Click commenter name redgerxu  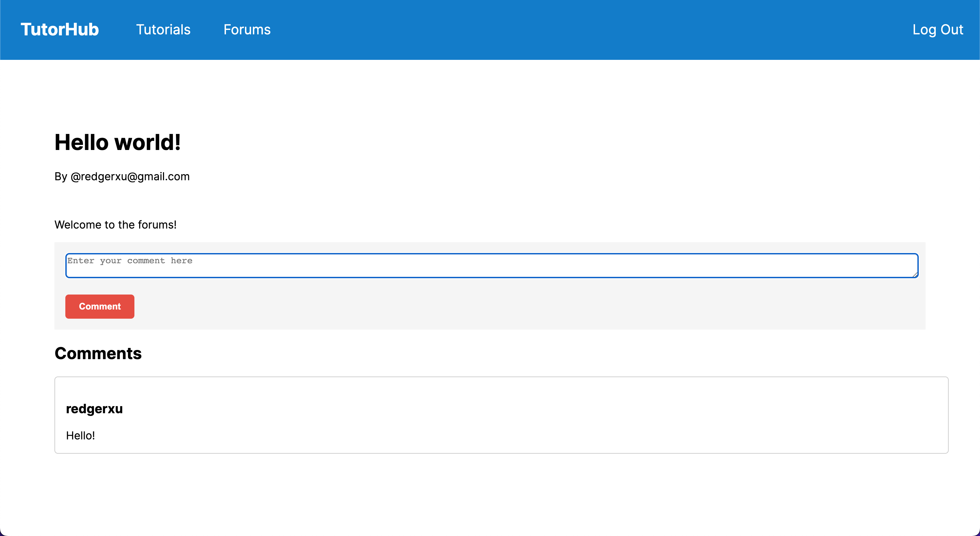pos(94,409)
